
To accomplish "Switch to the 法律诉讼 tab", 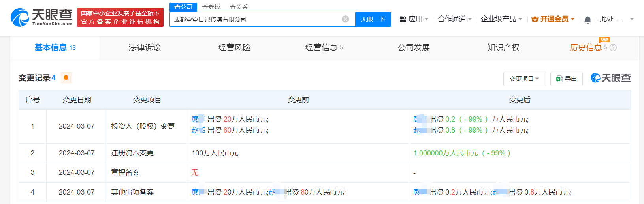I will [145, 48].
